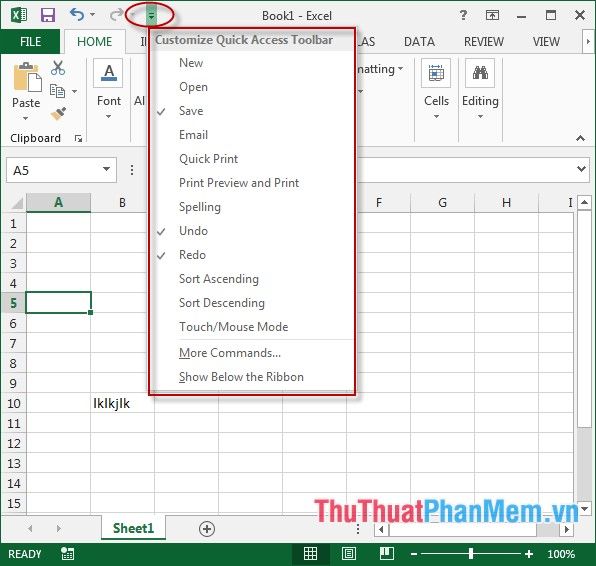This screenshot has width=596, height=566.
Task: Open Customize Quick Access Toolbar arrow
Action: coord(151,15)
